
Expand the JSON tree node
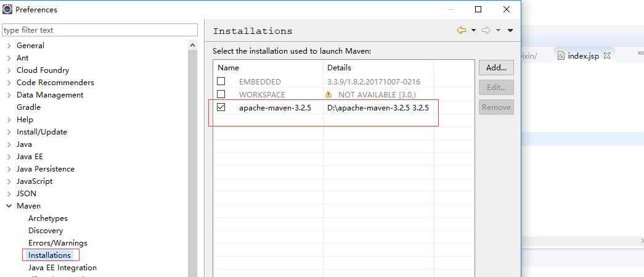[9, 194]
